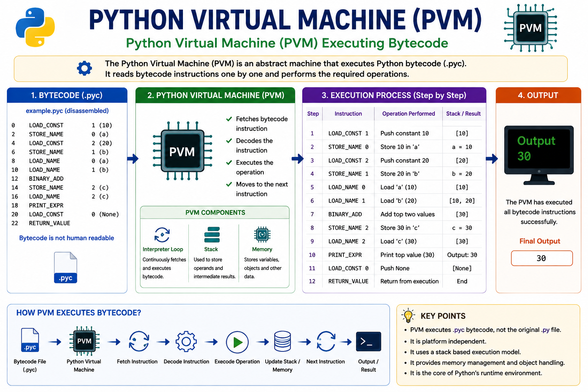Viewport: 588px width, 392px height.
Task: Click the .pyc file icon in the Bytecode panel
Action: (65, 268)
